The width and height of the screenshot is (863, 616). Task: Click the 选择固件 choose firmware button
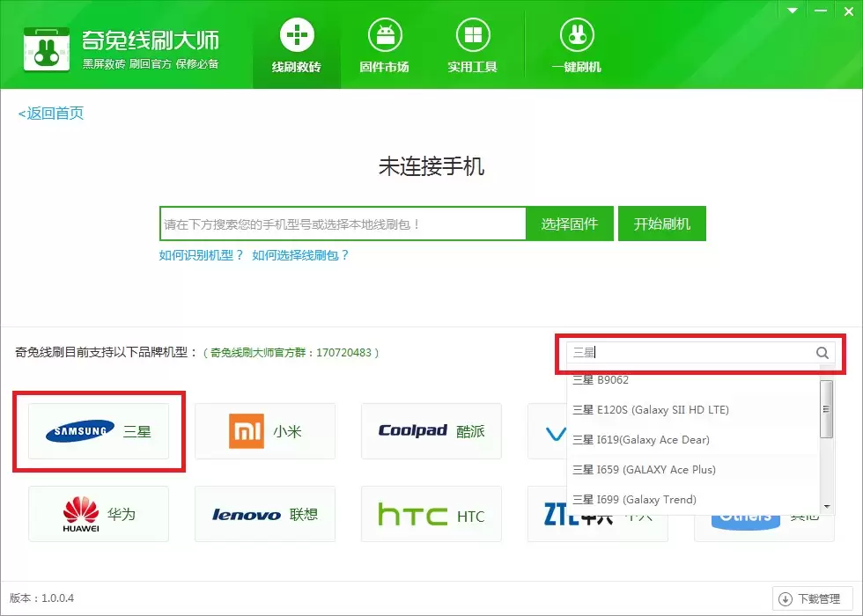[569, 224]
